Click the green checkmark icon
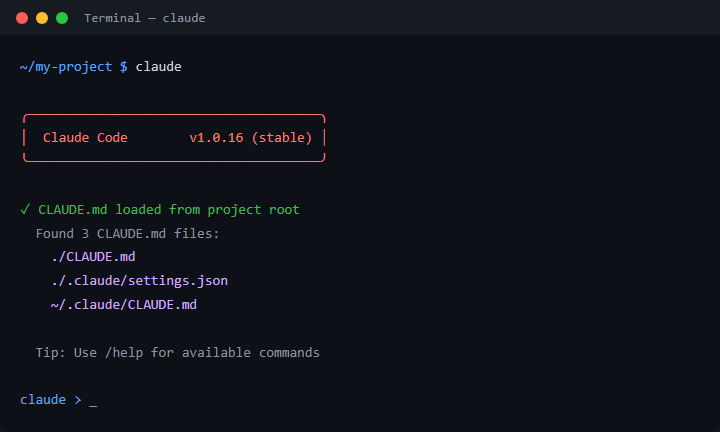This screenshot has height=432, width=720. (25, 209)
